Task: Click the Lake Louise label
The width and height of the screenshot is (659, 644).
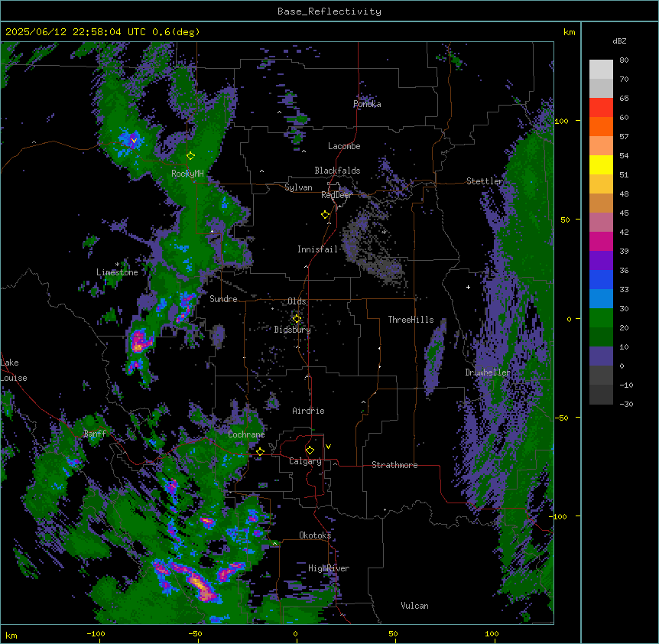Action: pyautogui.click(x=14, y=370)
